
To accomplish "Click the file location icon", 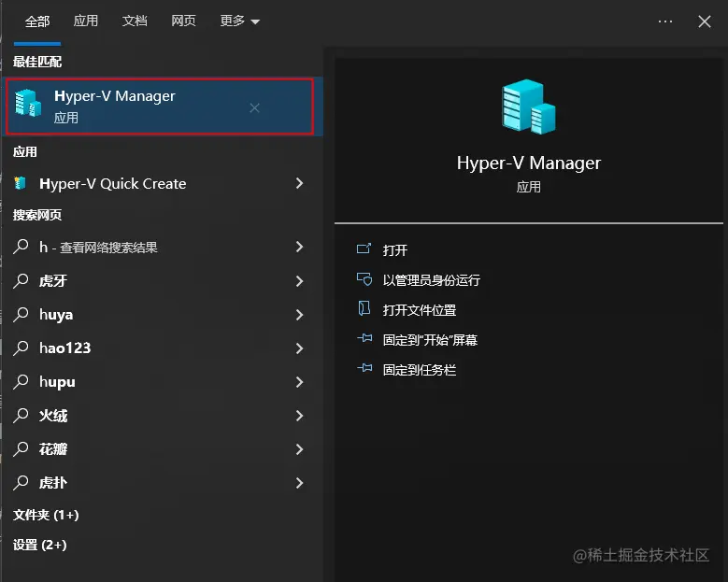I will 364,308.
